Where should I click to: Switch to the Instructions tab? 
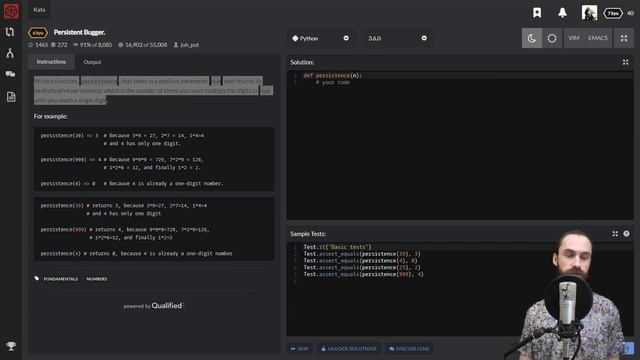(51, 62)
